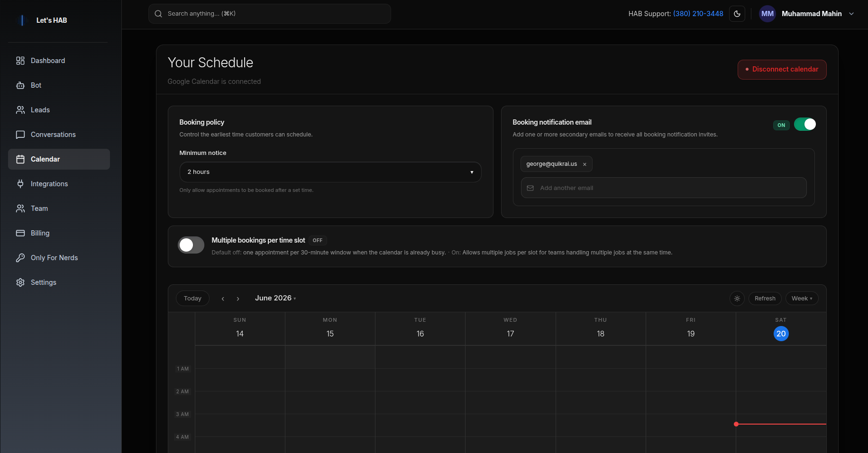Viewport: 868px width, 453px height.
Task: Select Friday 19 column header
Action: coord(691,328)
